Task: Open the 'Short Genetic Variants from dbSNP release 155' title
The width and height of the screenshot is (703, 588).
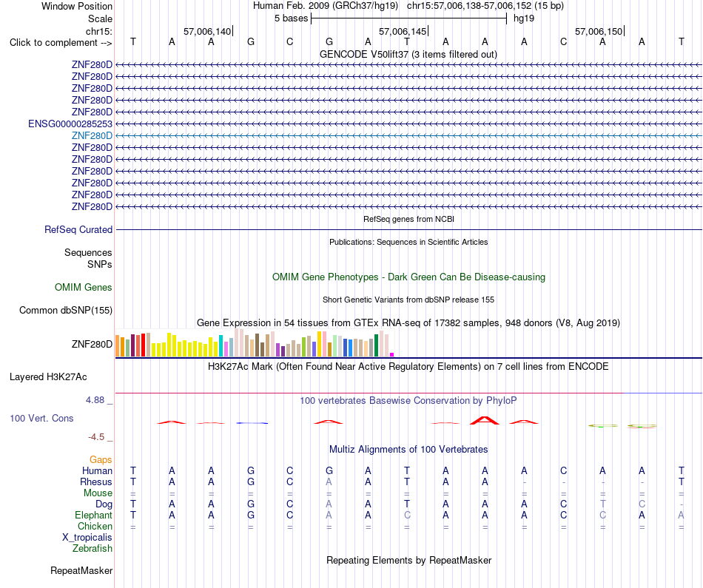Action: [x=408, y=300]
